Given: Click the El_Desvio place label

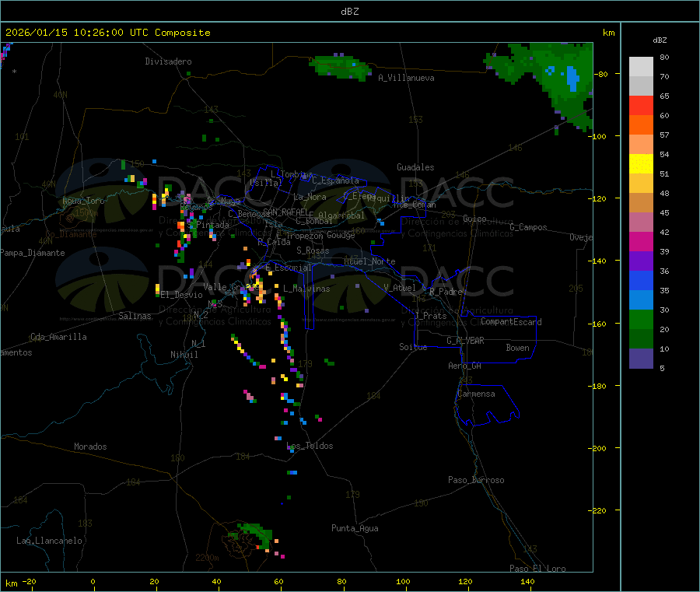Looking at the screenshot, I should pos(182,295).
